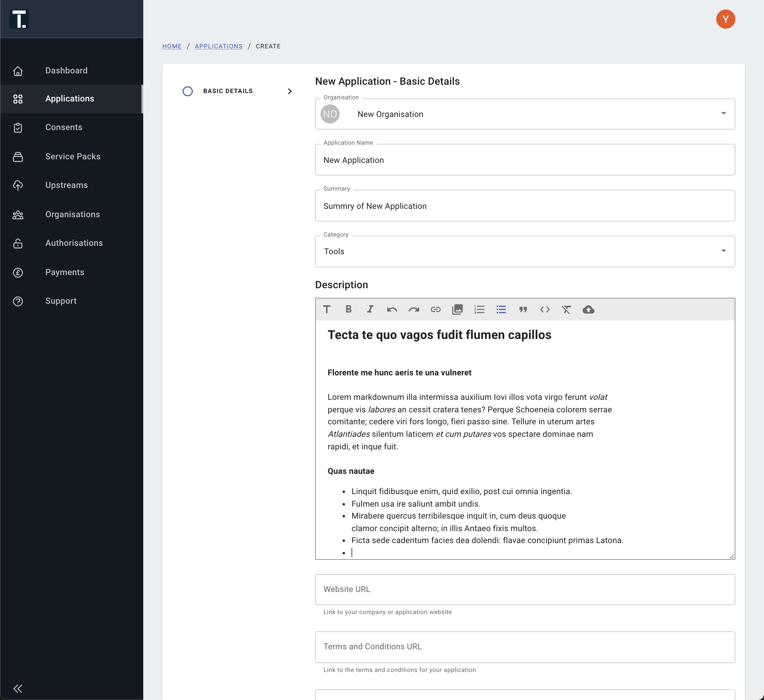This screenshot has height=700, width=764.
Task: Insert a hyperlink using the link icon
Action: click(x=435, y=309)
